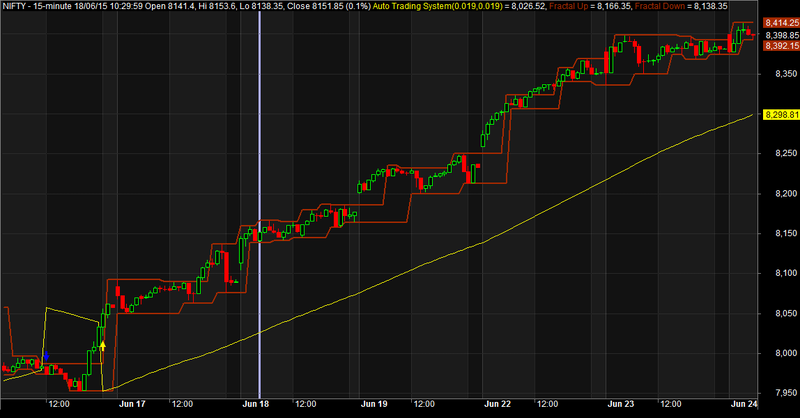This screenshot has width=800, height=418.
Task: Click the Jun 23 date label
Action: [x=621, y=404]
